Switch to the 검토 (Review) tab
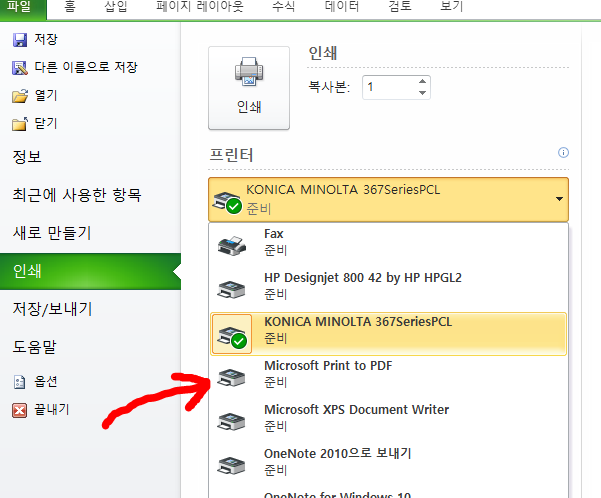Screen dimensions: 601x498 400,7
